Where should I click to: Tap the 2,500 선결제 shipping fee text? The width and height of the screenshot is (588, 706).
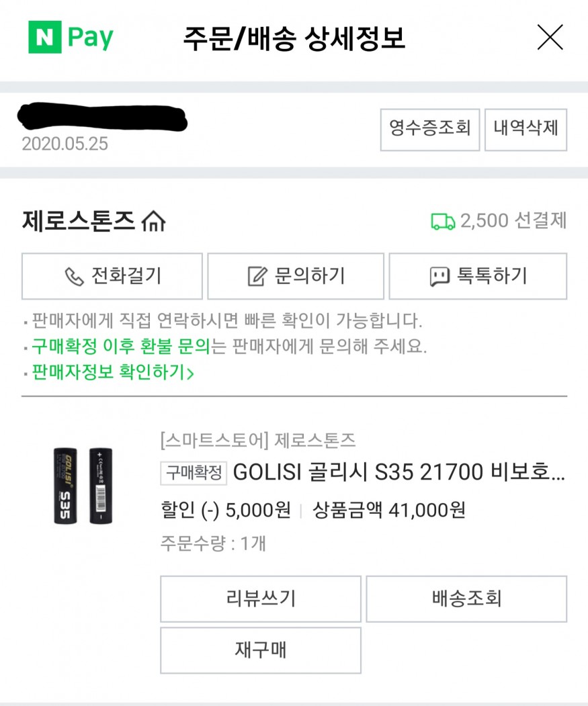(513, 220)
